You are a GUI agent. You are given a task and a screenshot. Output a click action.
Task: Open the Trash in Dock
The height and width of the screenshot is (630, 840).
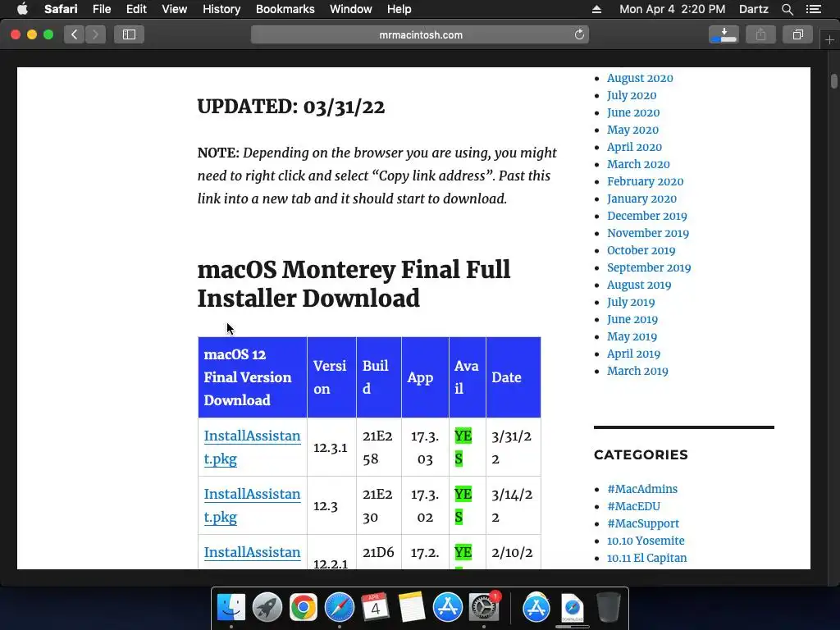tap(609, 608)
